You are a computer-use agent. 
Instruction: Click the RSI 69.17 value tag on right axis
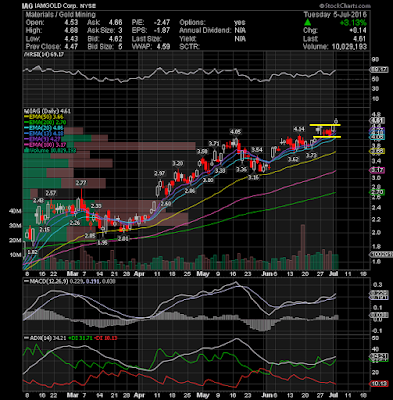[380, 70]
